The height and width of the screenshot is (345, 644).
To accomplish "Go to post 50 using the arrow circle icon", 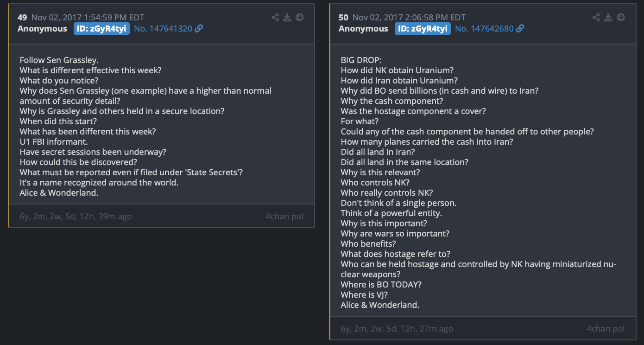I will [x=621, y=18].
